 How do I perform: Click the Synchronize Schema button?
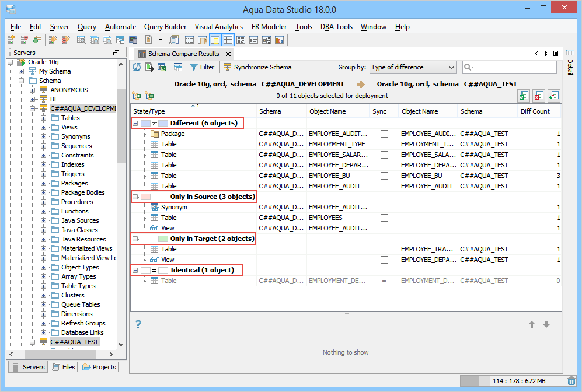257,67
